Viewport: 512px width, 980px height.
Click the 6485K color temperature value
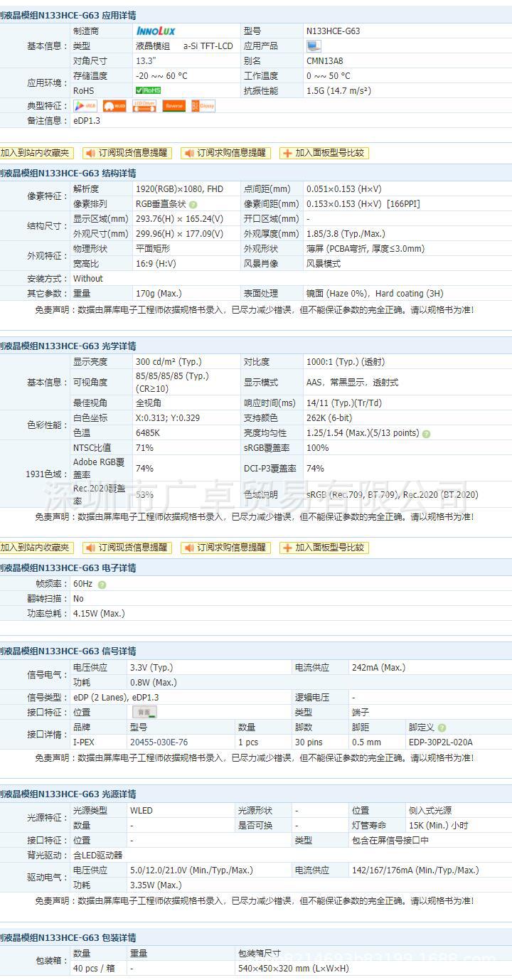click(148, 433)
